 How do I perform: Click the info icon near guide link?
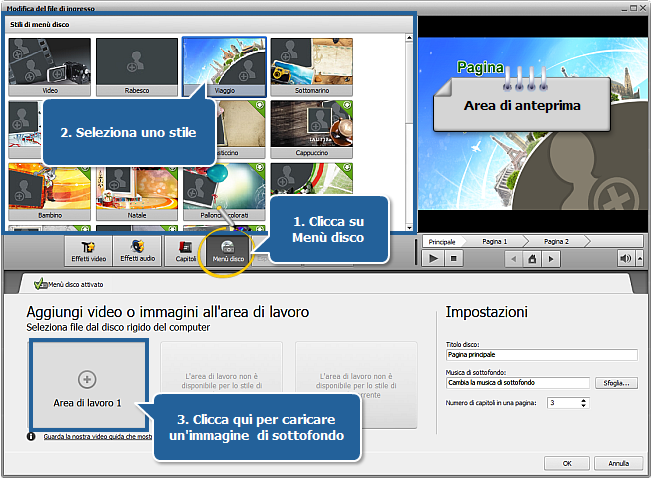click(x=31, y=436)
